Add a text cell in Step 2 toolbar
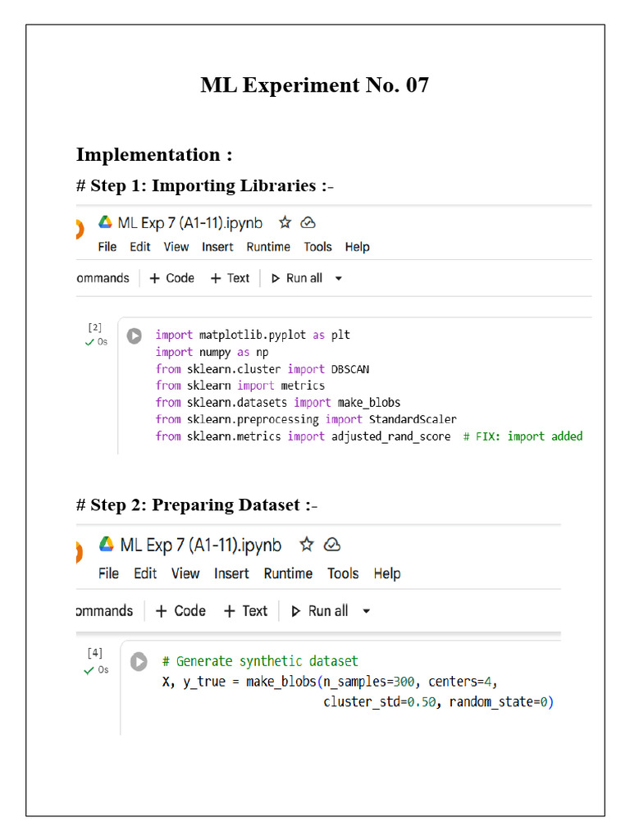 click(245, 610)
